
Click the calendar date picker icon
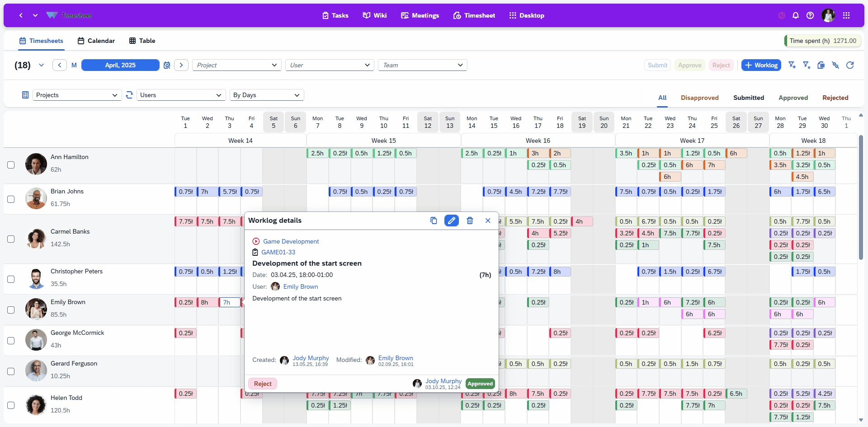click(x=167, y=65)
